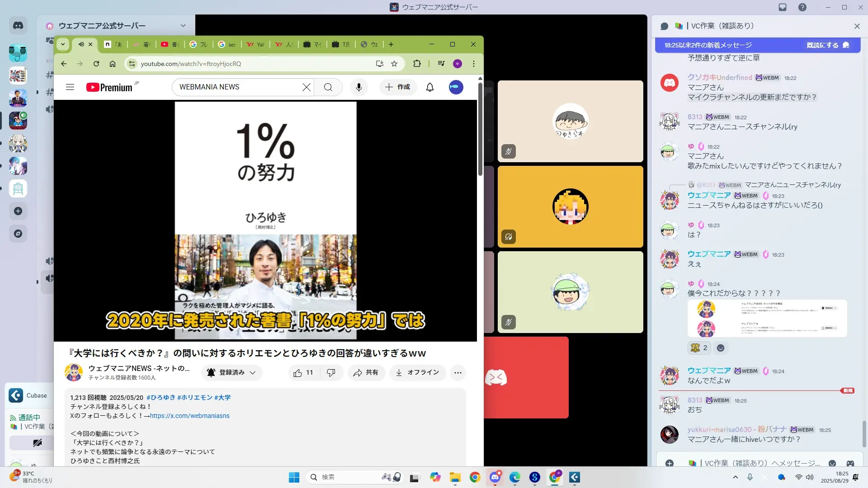Open Chrome tab search dropdown arrow
Screen dimensions: 868x488
coord(63,44)
